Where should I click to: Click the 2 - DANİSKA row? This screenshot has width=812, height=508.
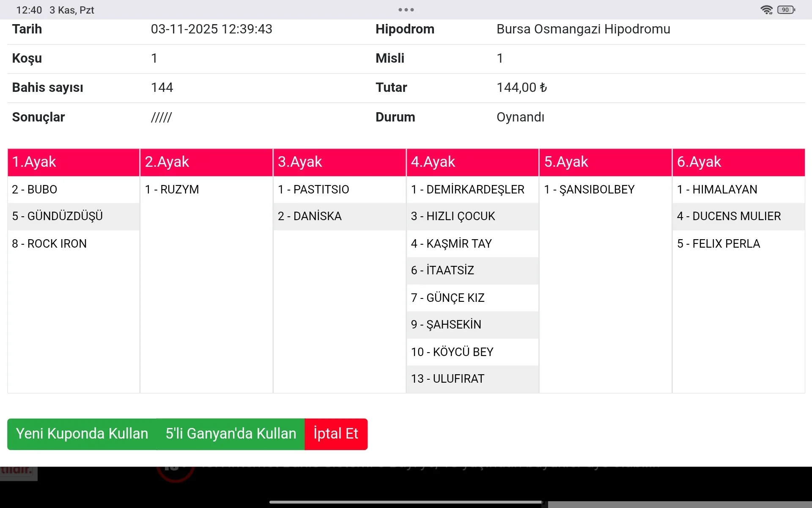tap(310, 216)
